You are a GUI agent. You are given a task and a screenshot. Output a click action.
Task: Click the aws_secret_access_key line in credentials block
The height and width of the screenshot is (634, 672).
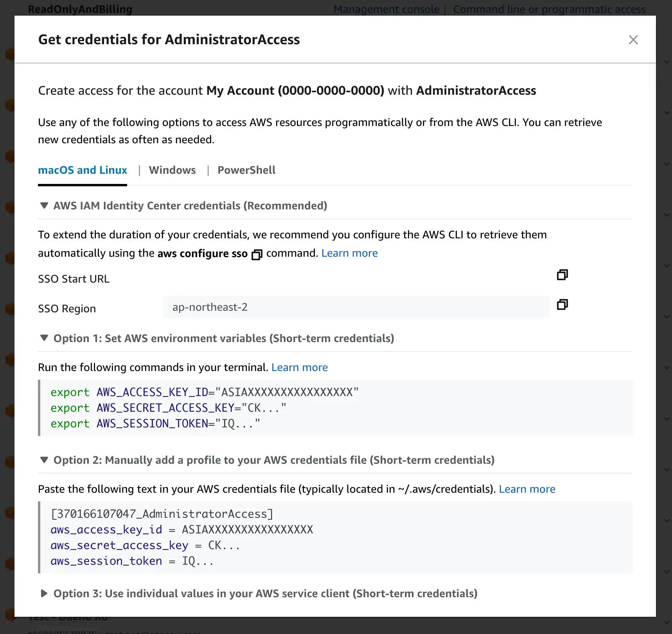[x=145, y=545]
